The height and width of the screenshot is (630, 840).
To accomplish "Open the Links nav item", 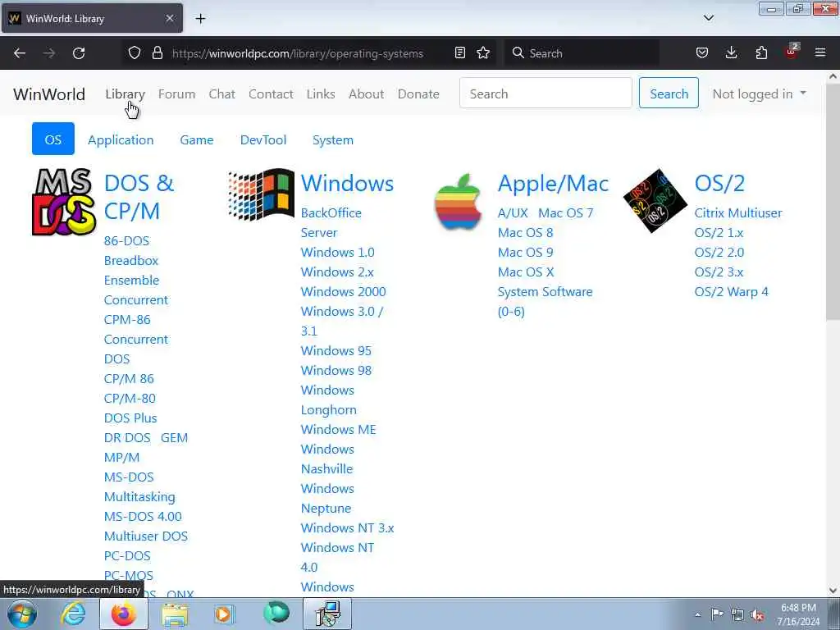I will click(x=321, y=94).
